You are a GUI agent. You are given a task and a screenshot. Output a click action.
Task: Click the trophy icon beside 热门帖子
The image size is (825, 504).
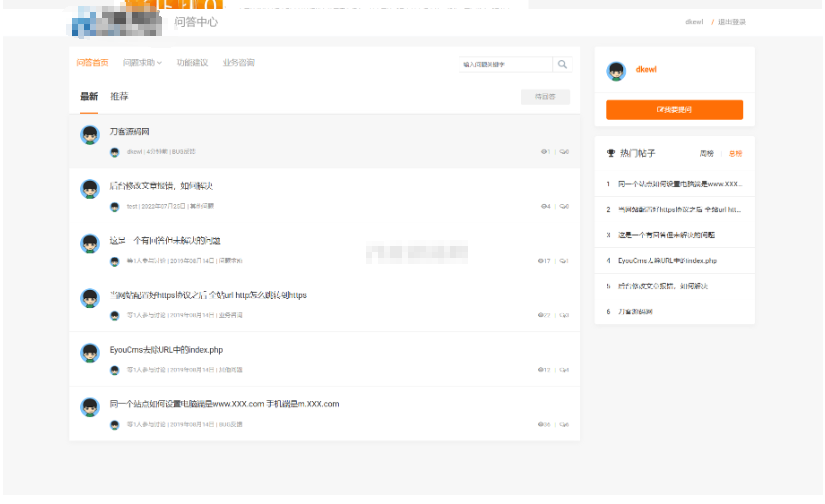click(x=611, y=153)
